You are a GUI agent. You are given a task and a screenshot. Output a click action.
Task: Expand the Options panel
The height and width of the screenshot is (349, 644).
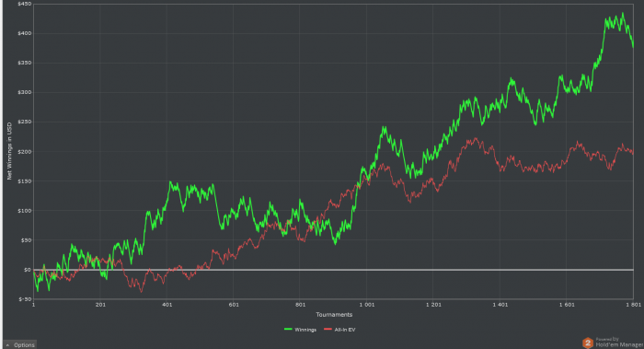20,345
